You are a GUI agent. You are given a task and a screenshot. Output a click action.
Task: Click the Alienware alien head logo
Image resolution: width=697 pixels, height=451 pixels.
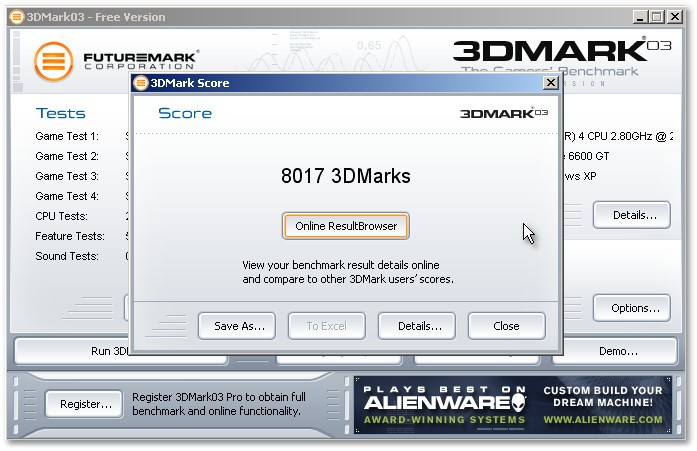coord(518,403)
